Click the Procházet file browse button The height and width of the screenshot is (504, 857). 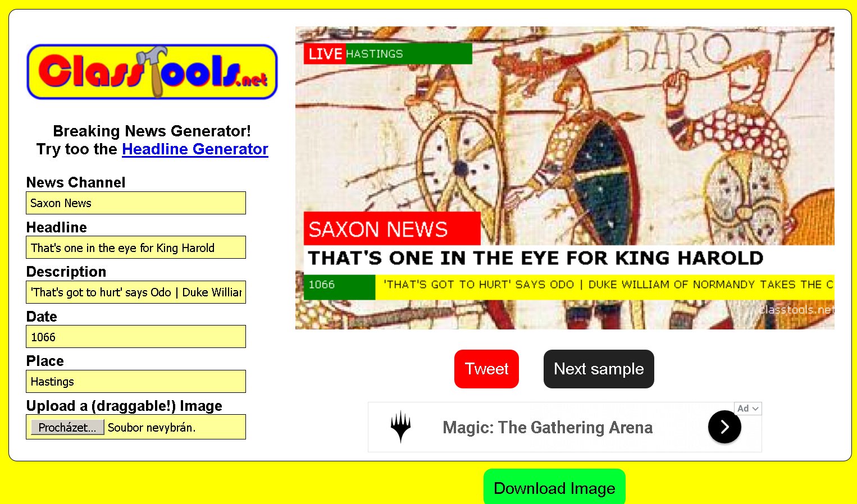coord(67,427)
